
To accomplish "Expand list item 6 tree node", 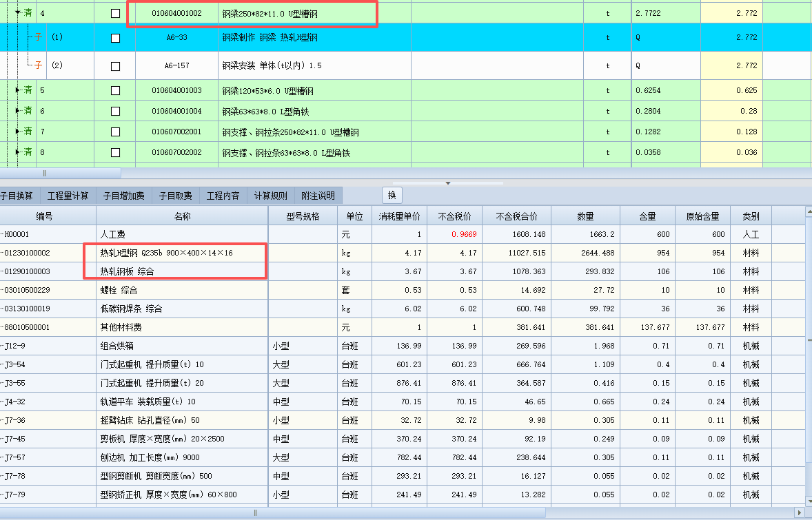I will [x=18, y=111].
